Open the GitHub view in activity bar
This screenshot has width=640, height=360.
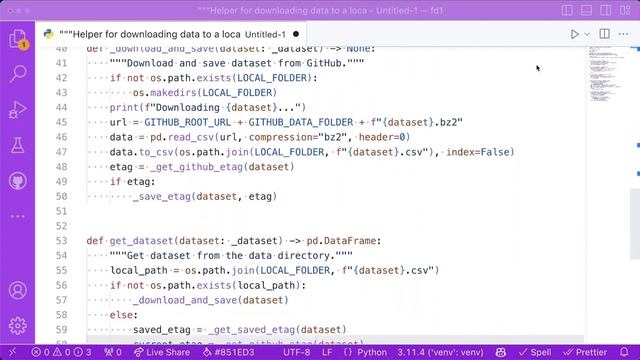click(x=18, y=181)
